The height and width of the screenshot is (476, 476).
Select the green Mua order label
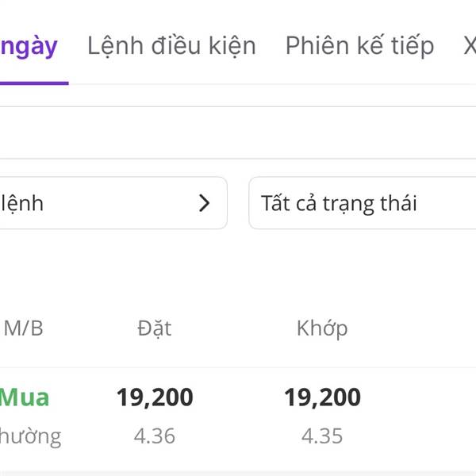click(x=25, y=397)
